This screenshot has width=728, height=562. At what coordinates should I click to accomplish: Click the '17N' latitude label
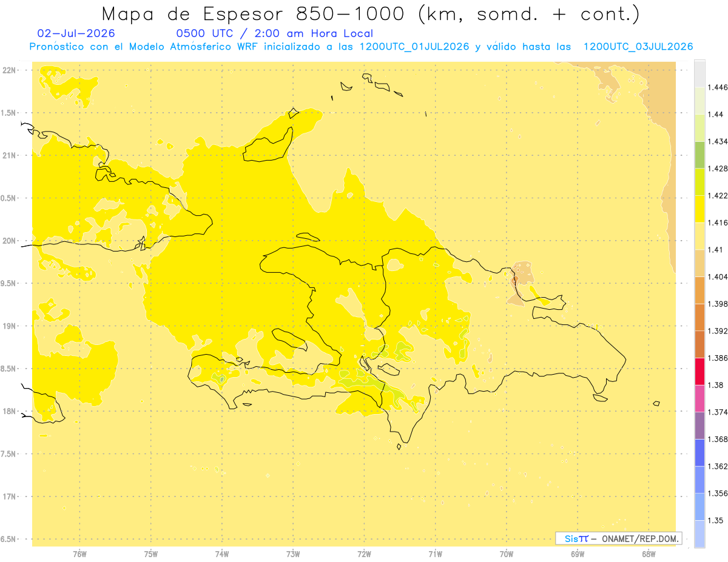point(10,496)
